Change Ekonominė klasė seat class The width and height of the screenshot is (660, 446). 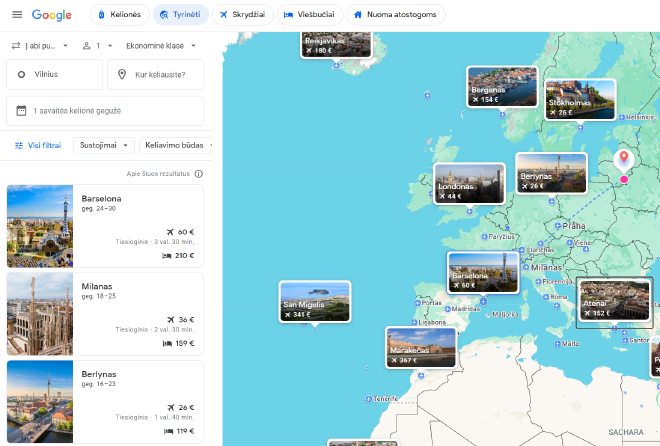161,46
